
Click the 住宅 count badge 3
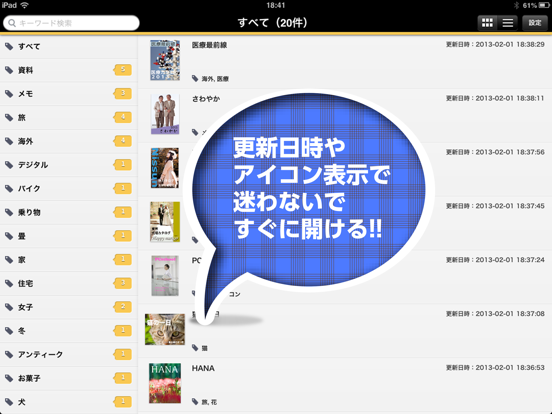123,283
